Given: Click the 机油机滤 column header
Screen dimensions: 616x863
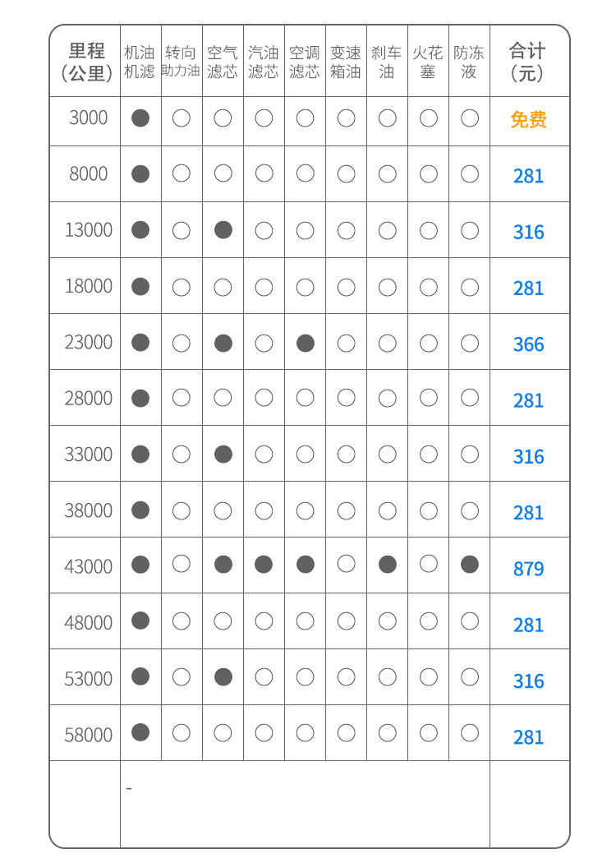Looking at the screenshot, I should pyautogui.click(x=140, y=62).
